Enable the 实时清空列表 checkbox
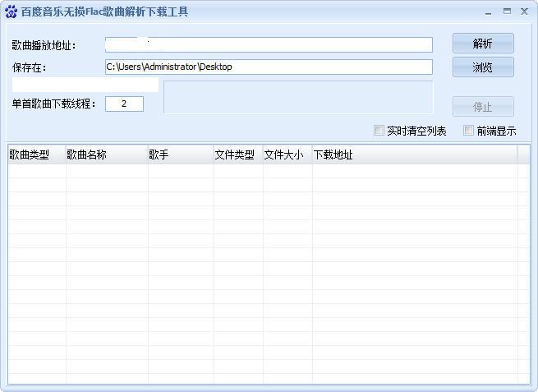 click(x=379, y=131)
